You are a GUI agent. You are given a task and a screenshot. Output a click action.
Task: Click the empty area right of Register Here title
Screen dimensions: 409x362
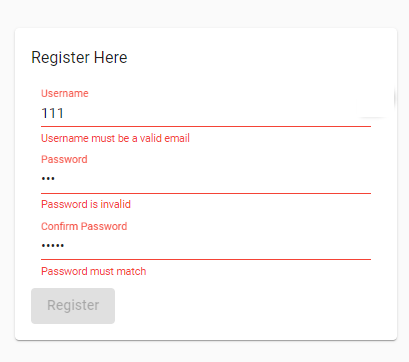coord(260,57)
